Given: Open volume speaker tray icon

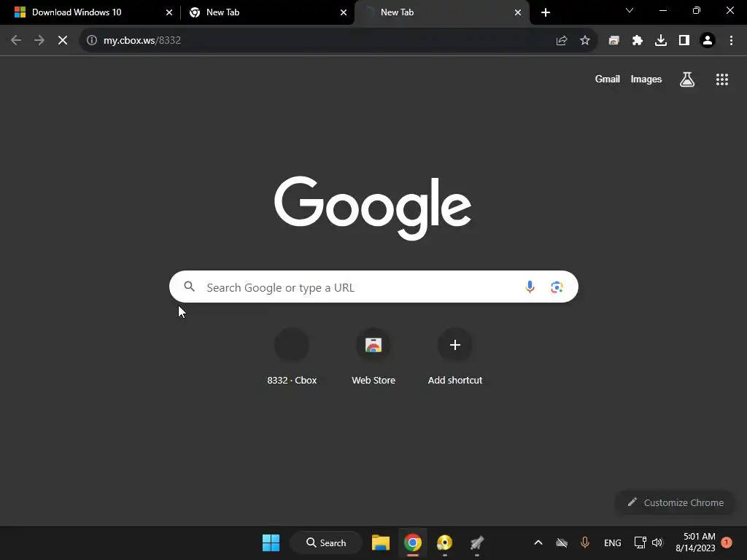Looking at the screenshot, I should click(657, 542).
